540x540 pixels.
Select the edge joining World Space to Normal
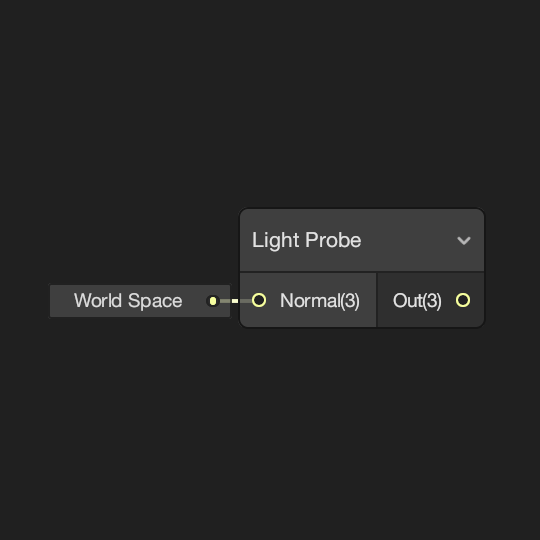236,301
